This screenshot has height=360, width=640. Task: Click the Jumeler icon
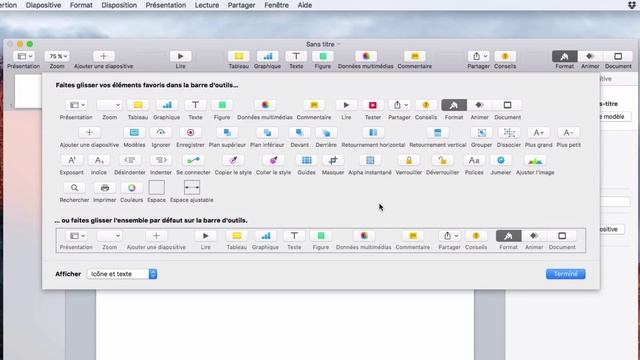[501, 160]
